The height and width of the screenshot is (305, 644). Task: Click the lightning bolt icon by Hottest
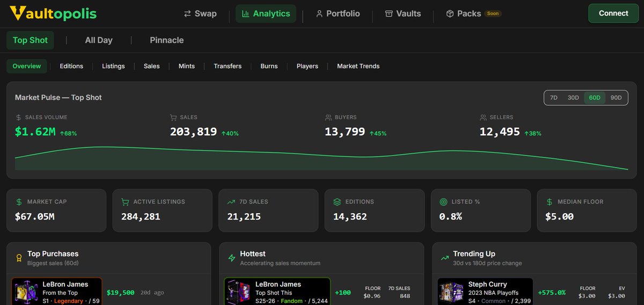(232, 258)
